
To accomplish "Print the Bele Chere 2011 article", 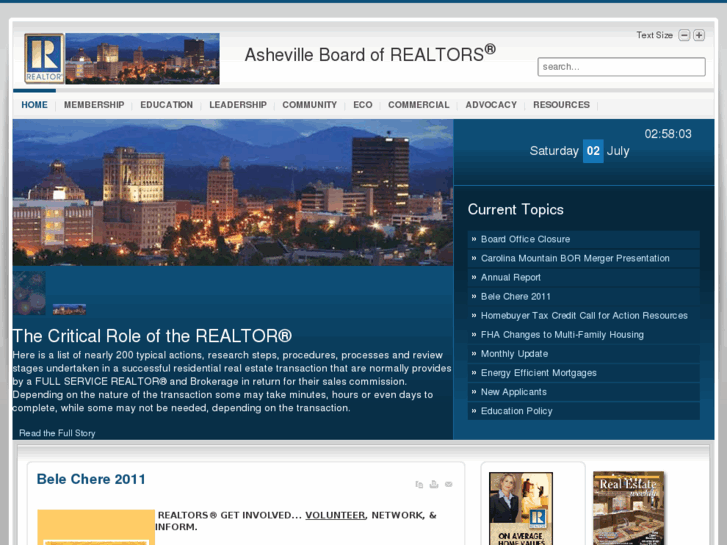I will pos(434,484).
